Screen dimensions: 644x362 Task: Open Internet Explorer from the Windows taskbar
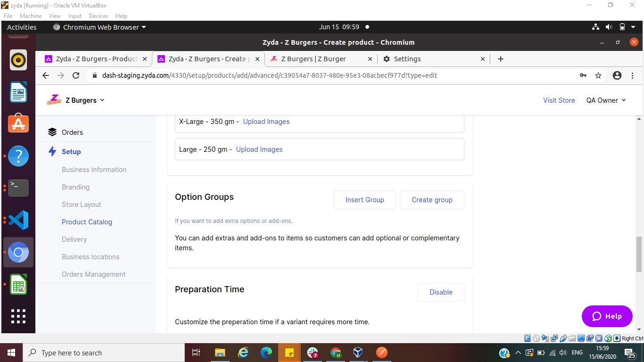coord(243,353)
